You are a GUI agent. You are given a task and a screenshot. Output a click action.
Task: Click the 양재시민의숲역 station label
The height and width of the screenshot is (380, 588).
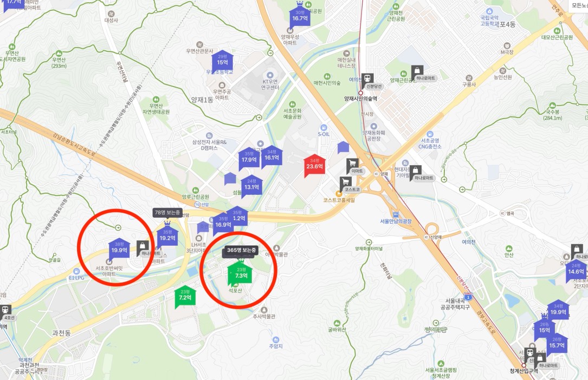[361, 99]
